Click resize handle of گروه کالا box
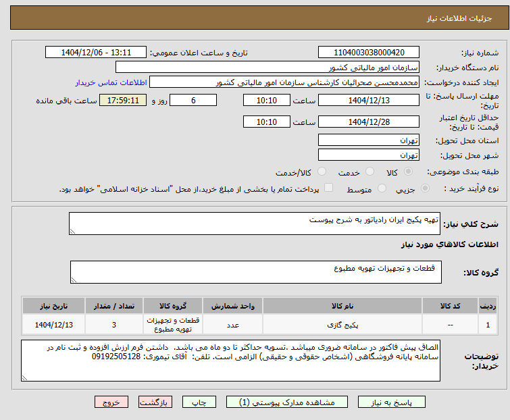The width and height of the screenshot is (510, 420). [74, 280]
